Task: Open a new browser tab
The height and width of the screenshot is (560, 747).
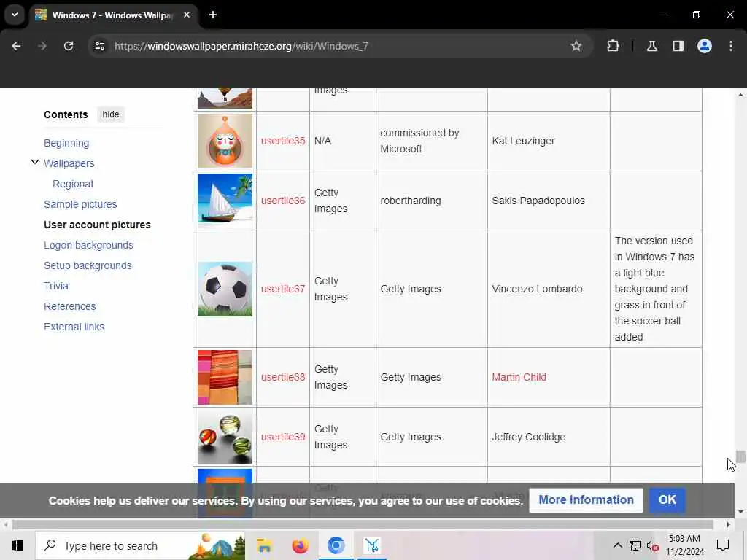Action: coord(213,15)
